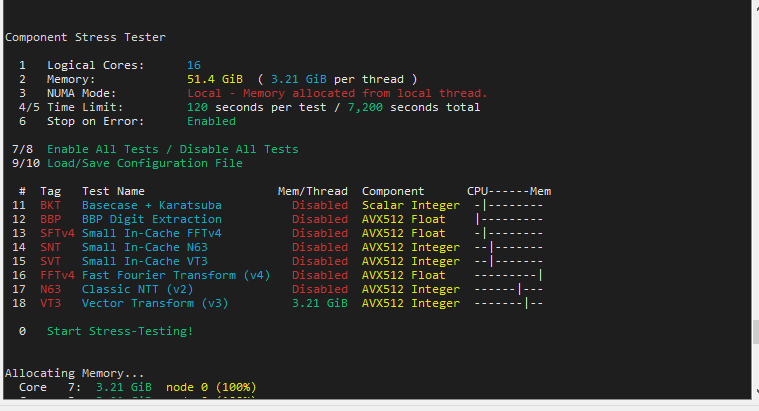Image resolution: width=759 pixels, height=411 pixels.
Task: Click 'AVX512 Float' component in BBP row
Action: 404,220
